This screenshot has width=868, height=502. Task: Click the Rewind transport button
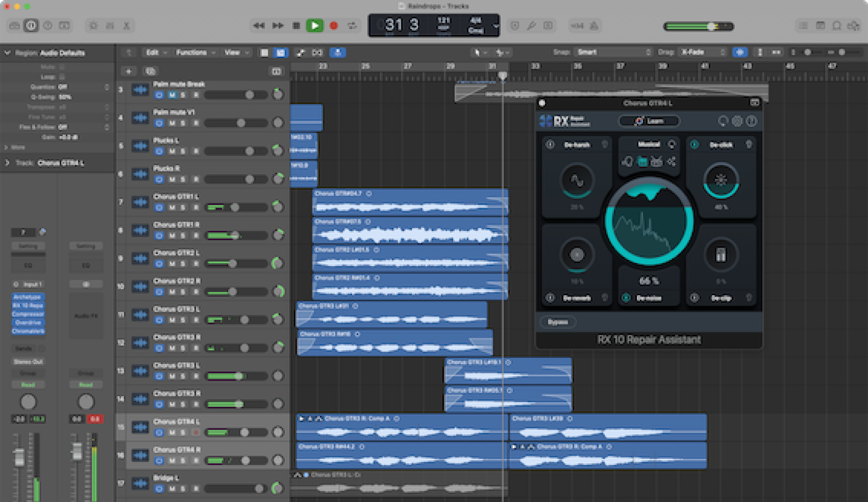coord(259,26)
